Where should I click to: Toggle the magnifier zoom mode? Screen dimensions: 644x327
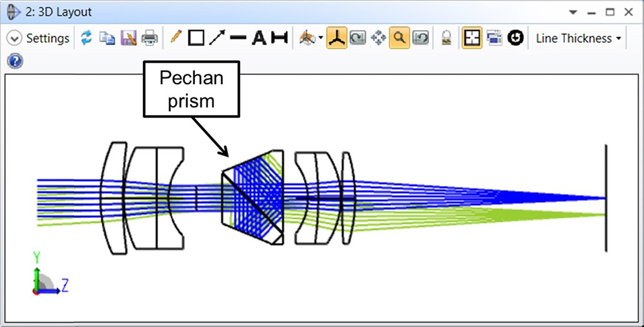pyautogui.click(x=400, y=38)
